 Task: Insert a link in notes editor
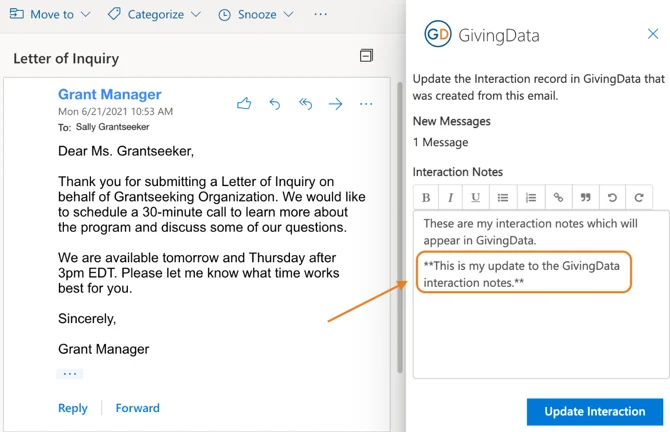click(558, 197)
